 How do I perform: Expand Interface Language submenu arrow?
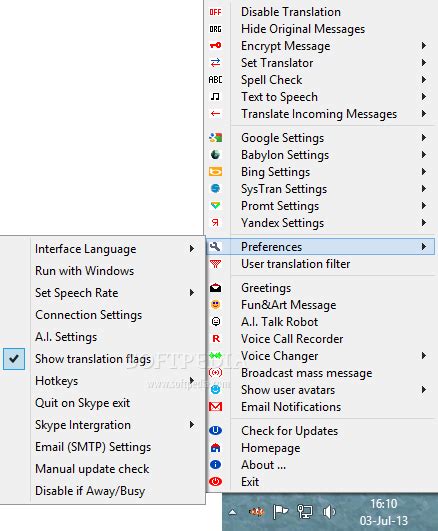click(x=192, y=249)
